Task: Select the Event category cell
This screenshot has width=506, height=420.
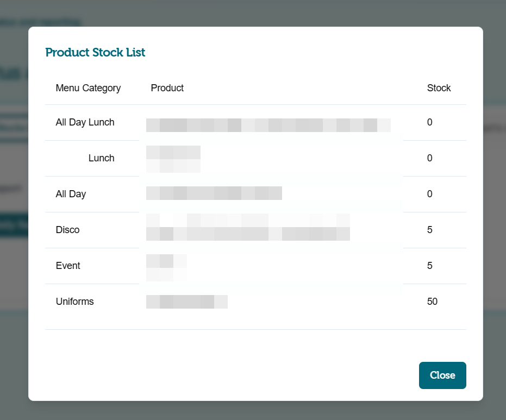Action: point(68,266)
